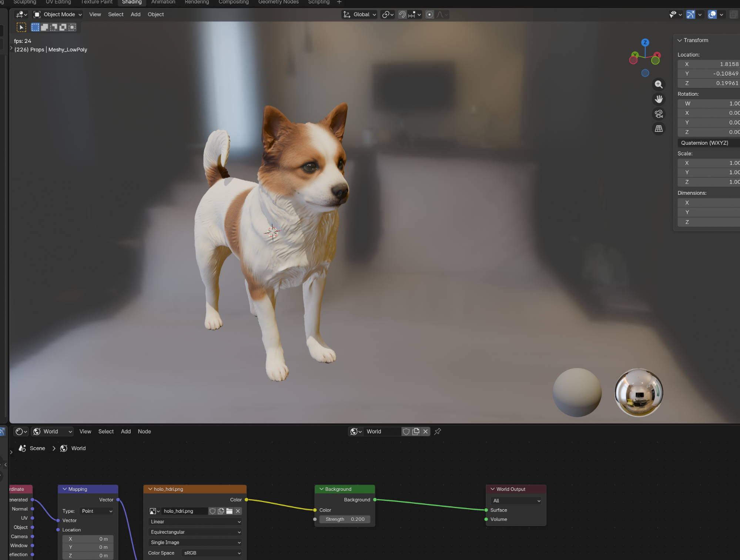740x560 pixels.
Task: Choose subtract selection mode icon
Action: click(54, 27)
